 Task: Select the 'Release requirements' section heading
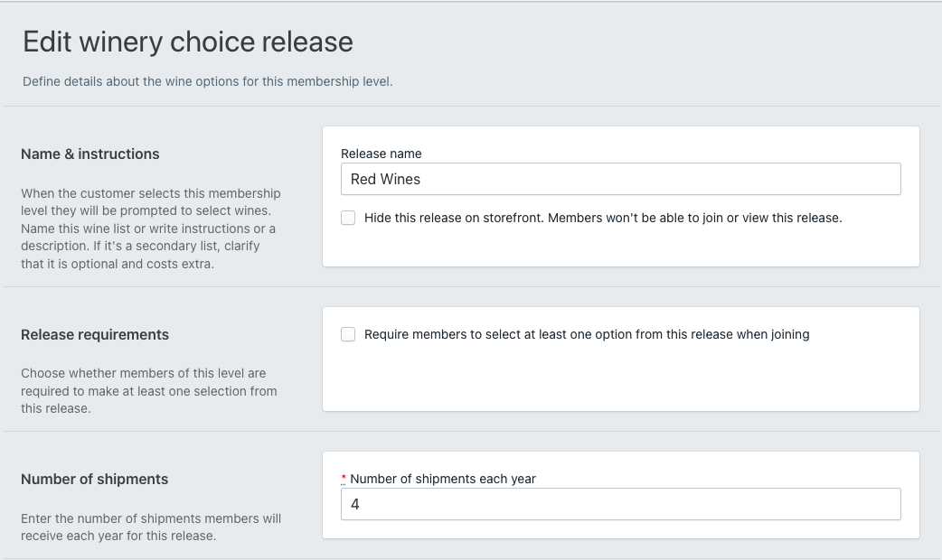click(95, 335)
